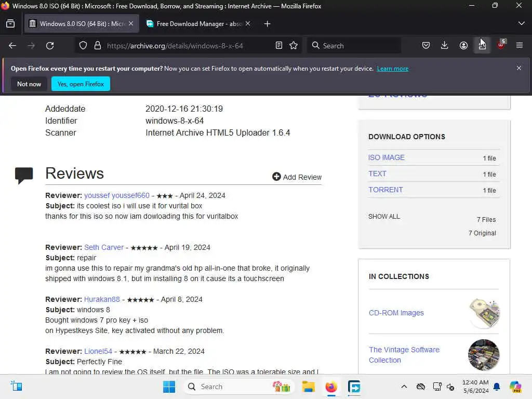The height and width of the screenshot is (399, 532).
Task: Click the Firefox taskbar icon
Action: (331, 387)
